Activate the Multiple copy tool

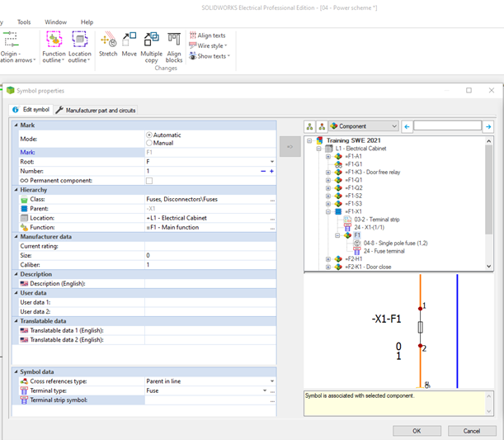(x=151, y=46)
